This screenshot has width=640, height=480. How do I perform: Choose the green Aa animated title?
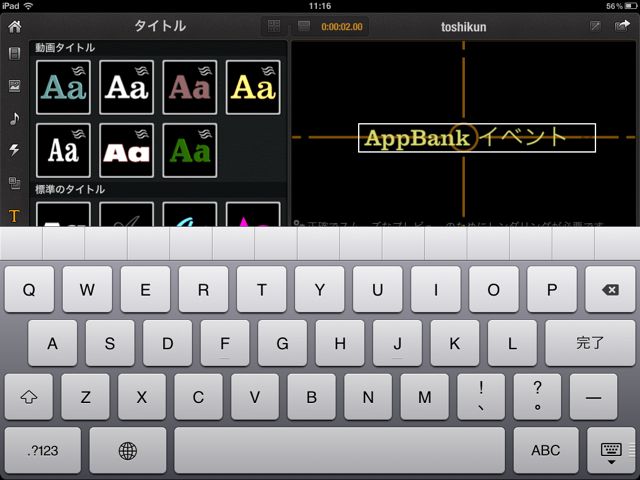pyautogui.click(x=190, y=151)
